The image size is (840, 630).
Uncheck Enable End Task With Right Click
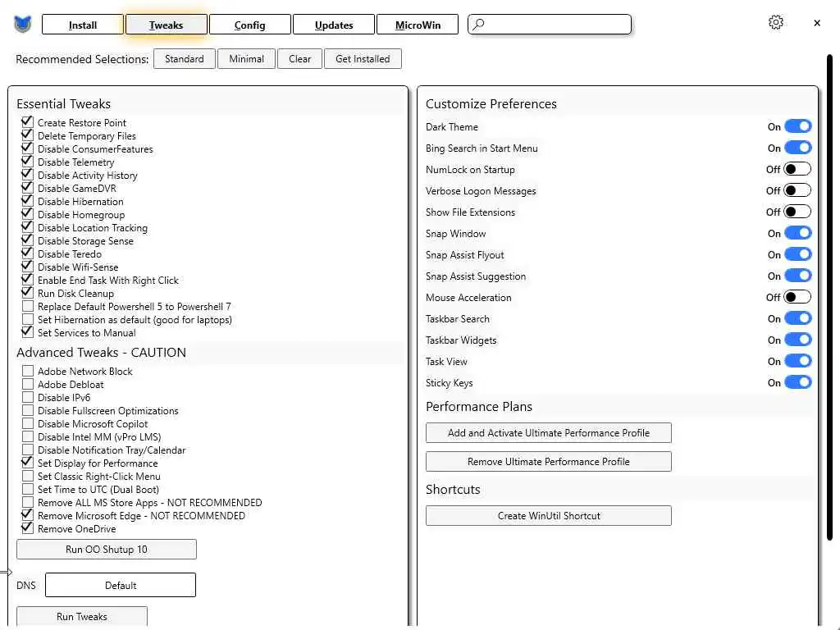point(27,280)
